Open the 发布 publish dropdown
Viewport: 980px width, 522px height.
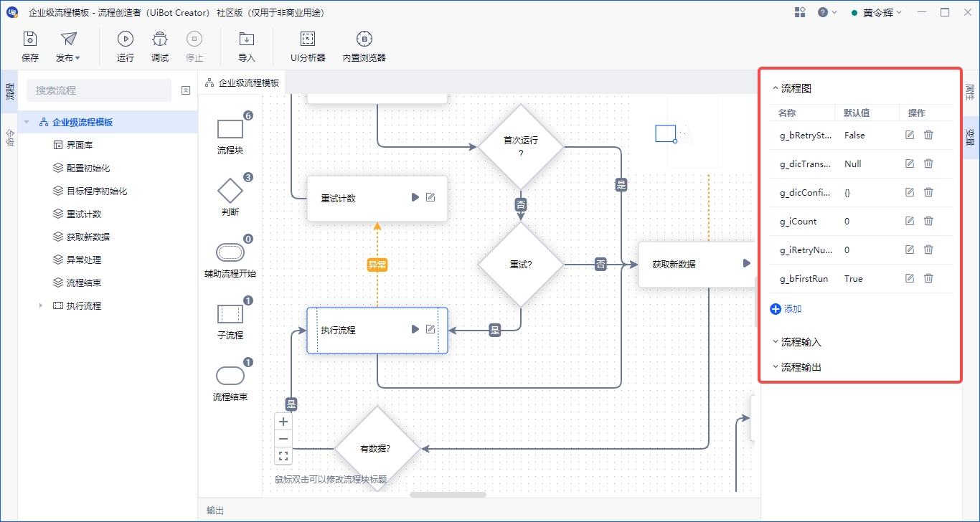[68, 47]
